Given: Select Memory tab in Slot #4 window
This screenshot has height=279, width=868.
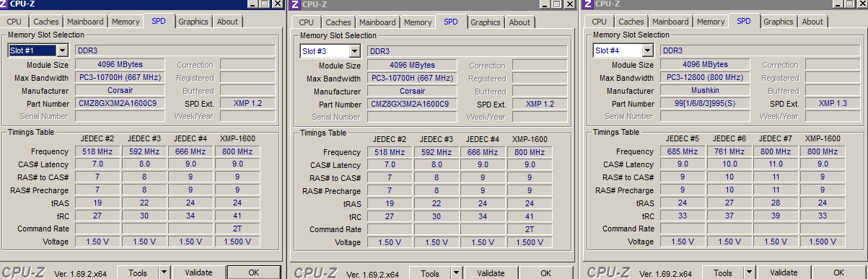Looking at the screenshot, I should [x=711, y=22].
